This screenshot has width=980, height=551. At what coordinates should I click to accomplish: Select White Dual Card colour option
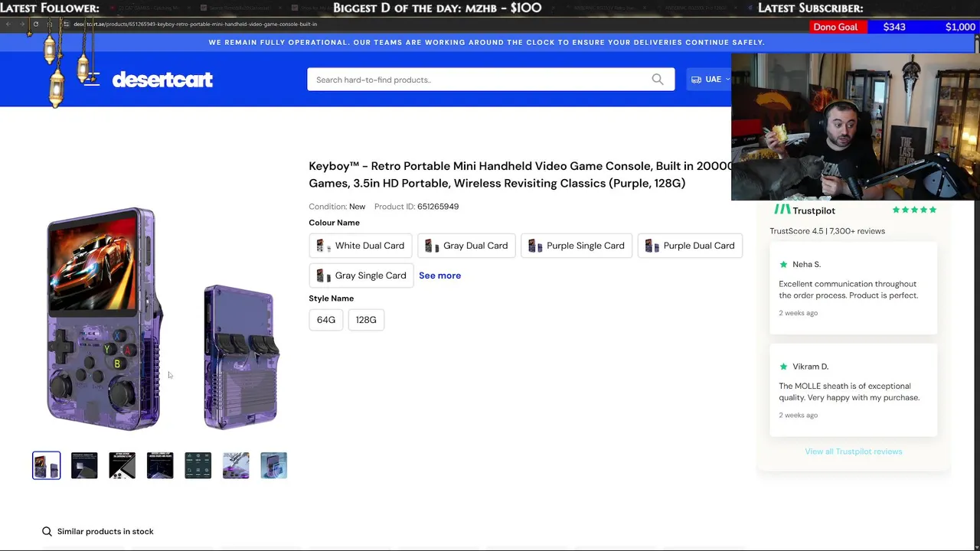click(361, 246)
